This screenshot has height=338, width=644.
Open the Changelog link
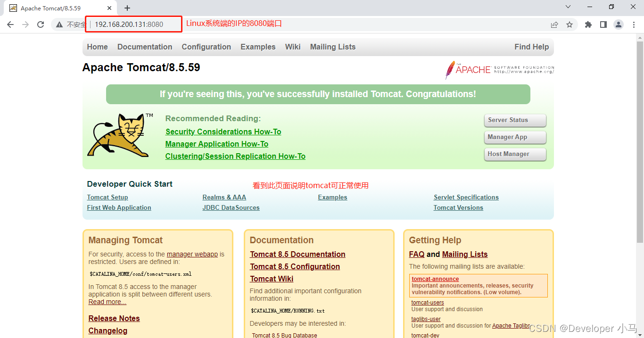coord(108,330)
